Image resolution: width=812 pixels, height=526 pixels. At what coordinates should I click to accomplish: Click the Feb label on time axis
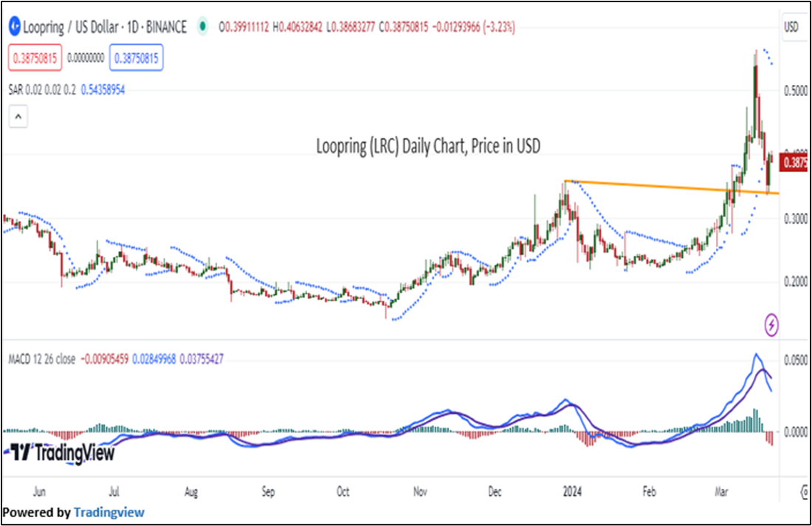point(649,491)
